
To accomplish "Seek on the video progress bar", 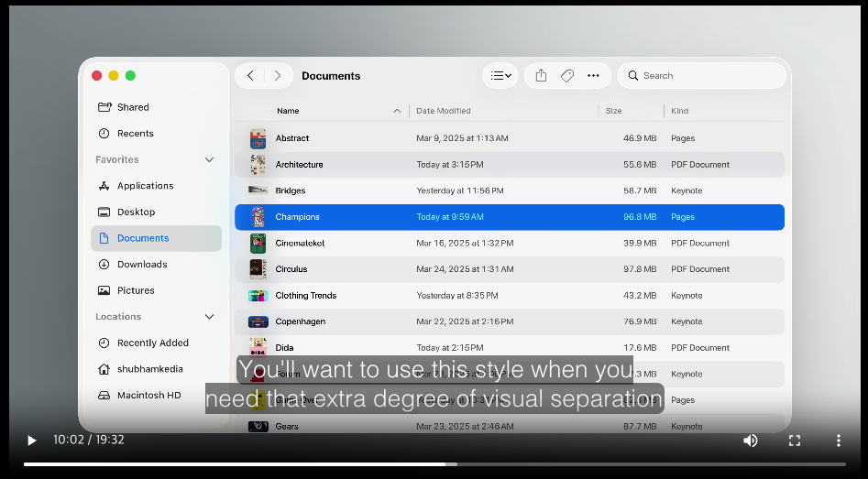I will pos(434,464).
